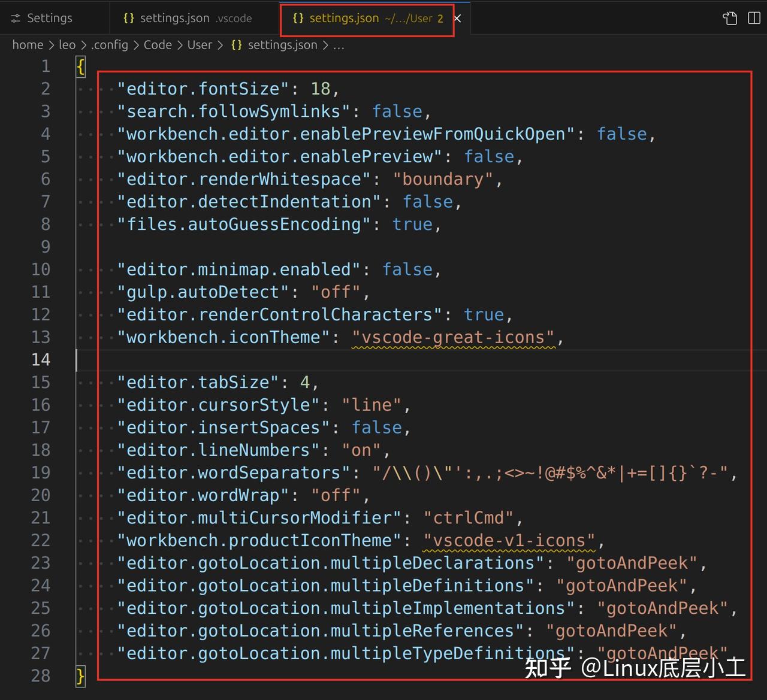Click the Split Editor icon in the top-right corner
Image resolution: width=767 pixels, height=700 pixels.
click(x=754, y=18)
